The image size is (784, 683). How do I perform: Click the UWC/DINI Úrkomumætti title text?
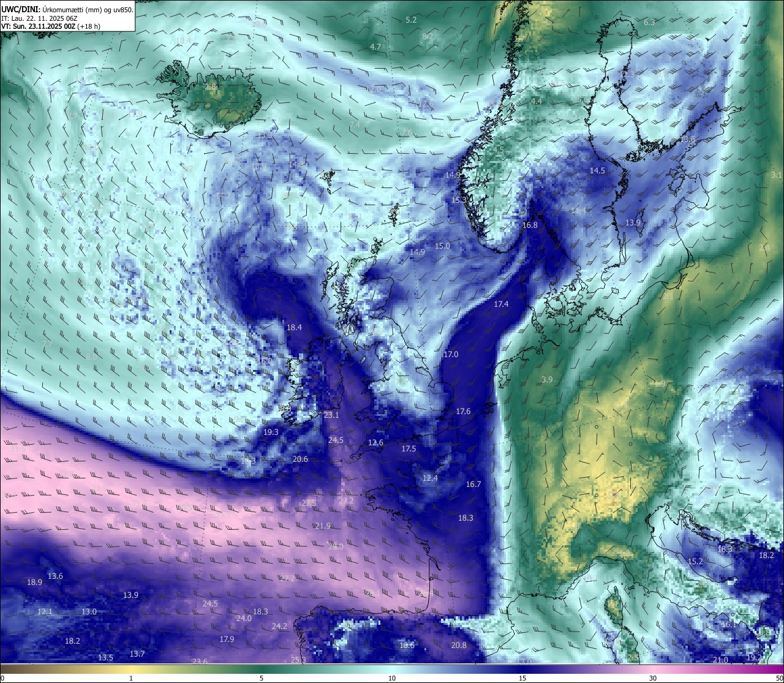(67, 9)
